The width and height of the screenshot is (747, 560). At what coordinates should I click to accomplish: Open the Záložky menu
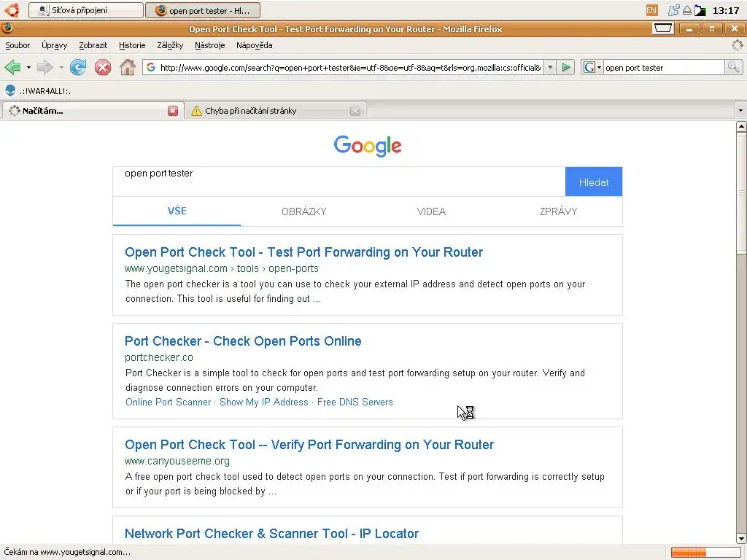pyautogui.click(x=170, y=45)
